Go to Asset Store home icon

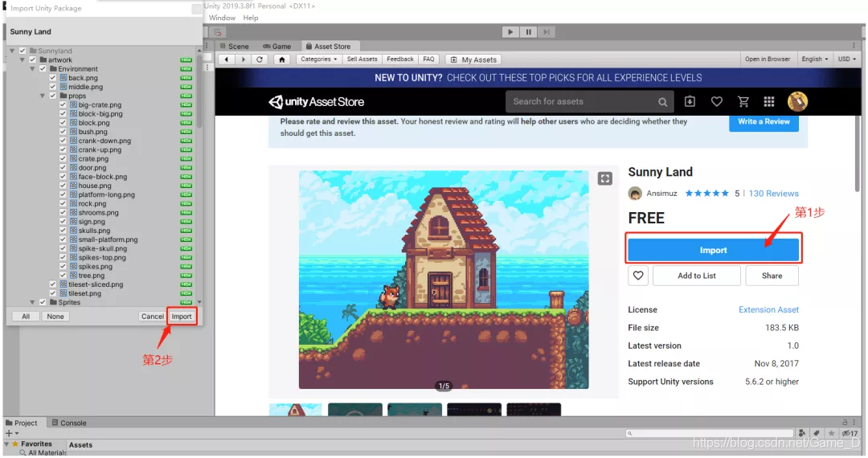pyautogui.click(x=282, y=59)
